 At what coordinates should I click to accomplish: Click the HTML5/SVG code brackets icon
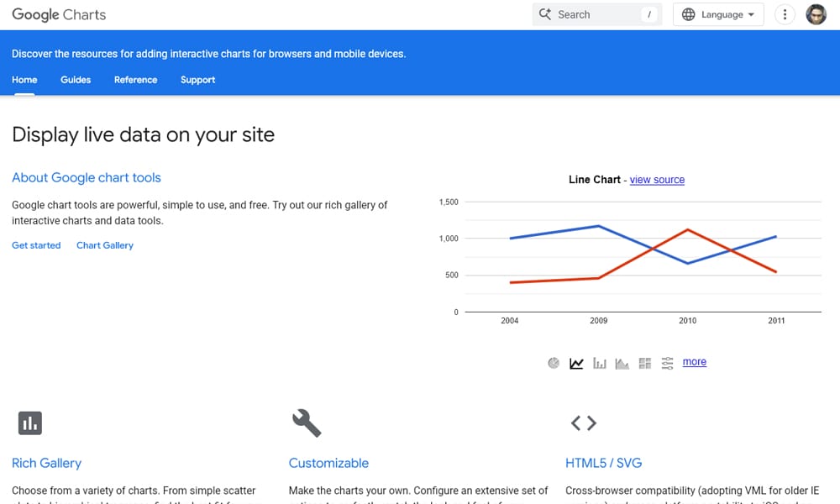click(x=584, y=423)
